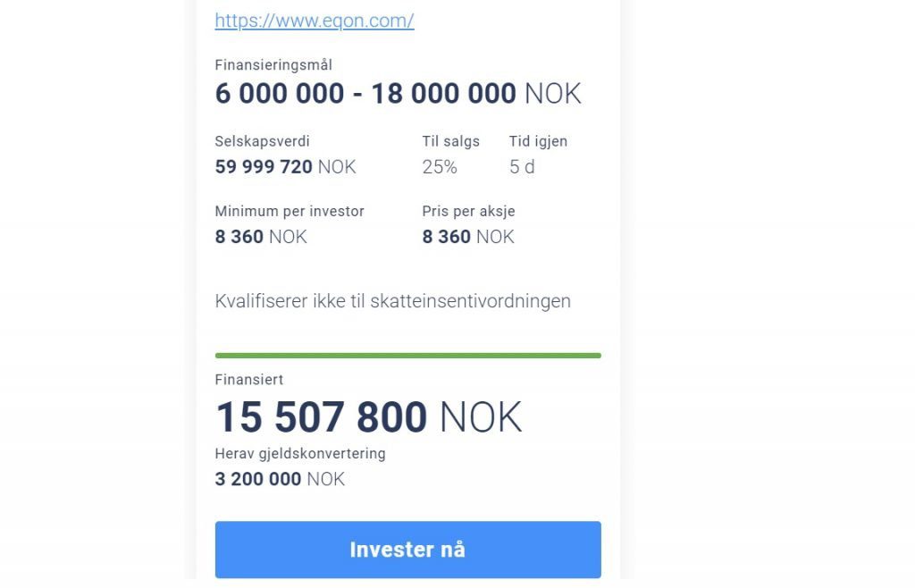This screenshot has height=588, width=915.
Task: Click the Kvalifiserer ikke til skatteinsentivordningen text
Action: tap(393, 301)
